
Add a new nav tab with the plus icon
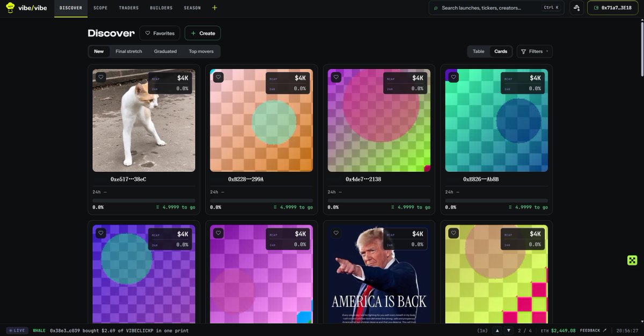point(215,8)
